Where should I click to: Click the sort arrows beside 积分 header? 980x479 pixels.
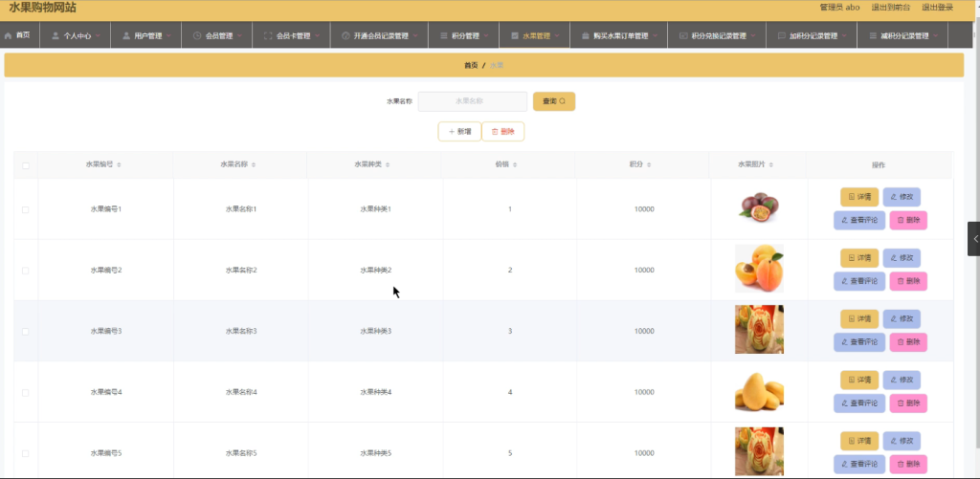(649, 164)
